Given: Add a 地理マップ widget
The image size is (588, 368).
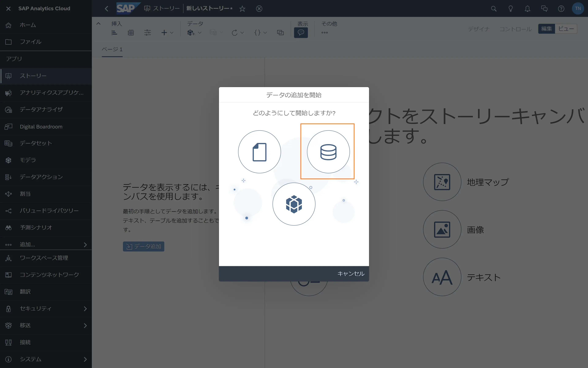Looking at the screenshot, I should [442, 182].
